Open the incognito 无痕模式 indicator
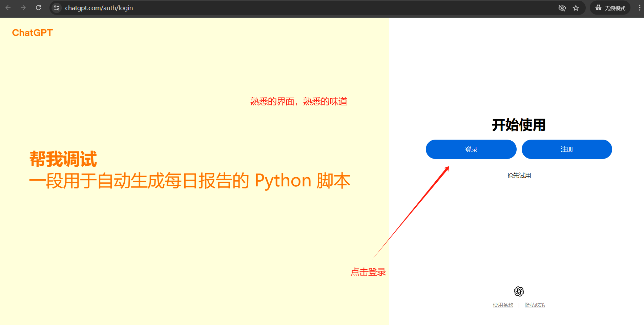The width and height of the screenshot is (644, 325). point(610,8)
